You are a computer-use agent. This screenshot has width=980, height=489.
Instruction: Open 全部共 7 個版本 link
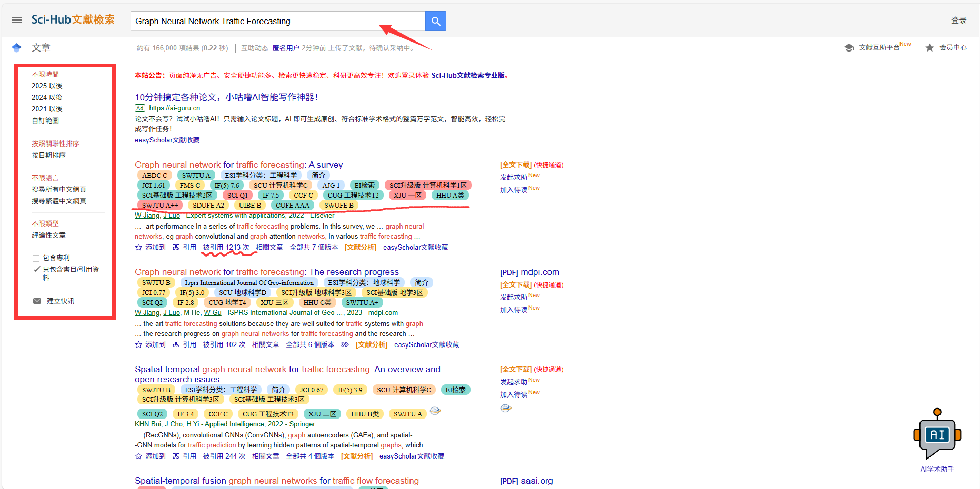[x=314, y=247]
